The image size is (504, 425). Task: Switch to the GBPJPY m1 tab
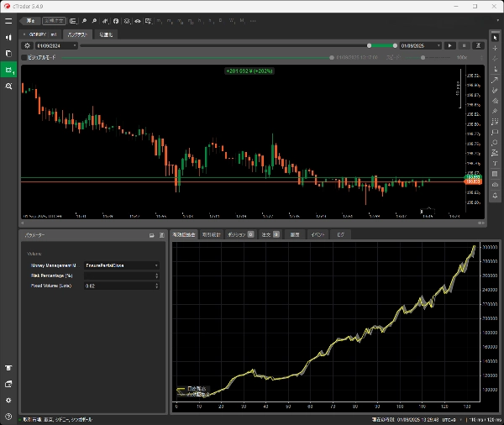[41, 34]
